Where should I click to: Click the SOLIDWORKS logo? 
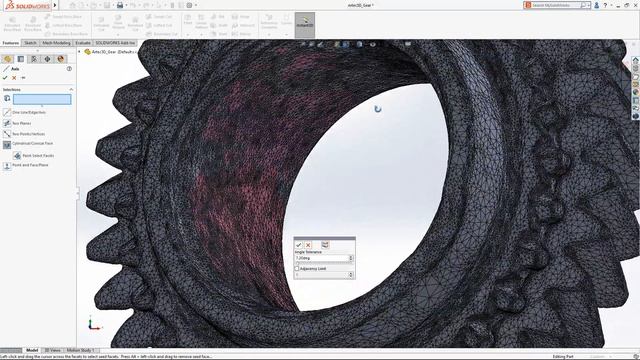27,5
